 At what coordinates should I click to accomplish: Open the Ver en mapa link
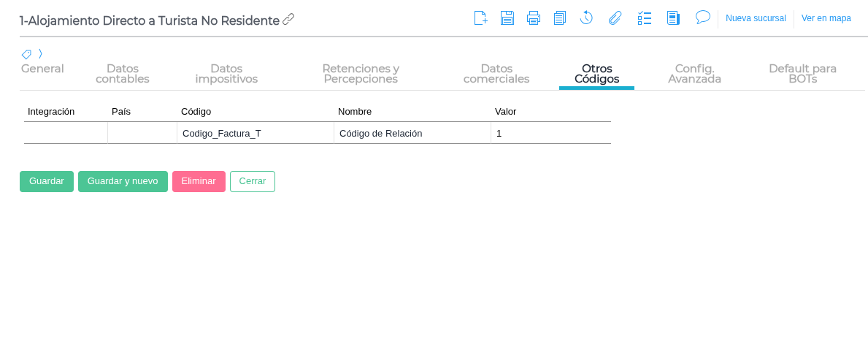point(826,18)
